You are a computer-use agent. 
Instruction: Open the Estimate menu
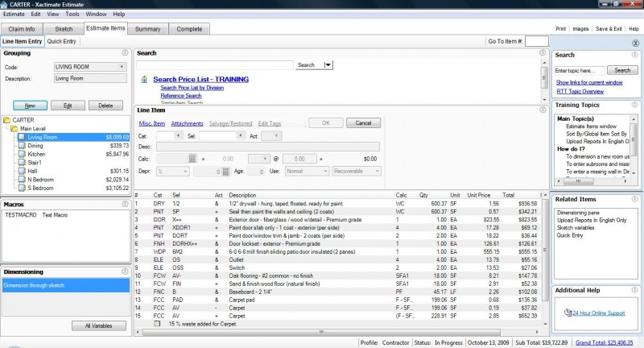coord(14,14)
